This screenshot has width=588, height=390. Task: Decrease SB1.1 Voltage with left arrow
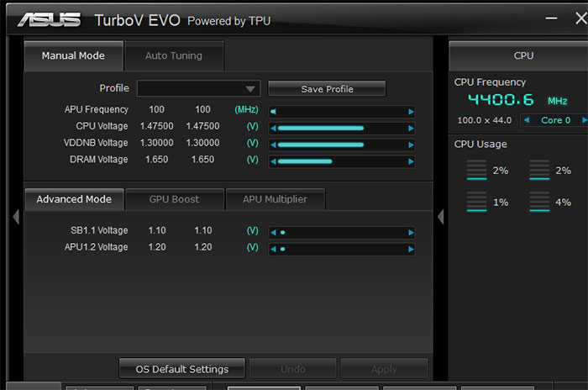coord(273,232)
